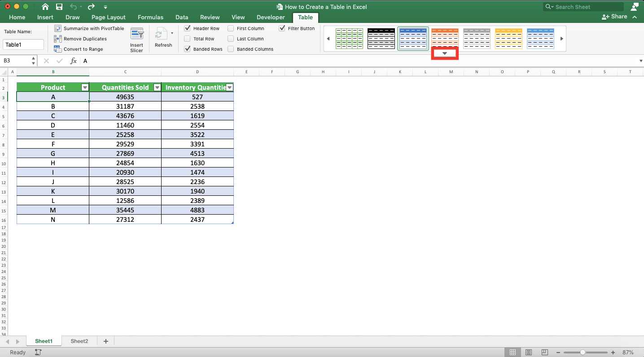Screen dimensions: 644x357
Task: Show next table styles with right arrow
Action: tap(562, 39)
